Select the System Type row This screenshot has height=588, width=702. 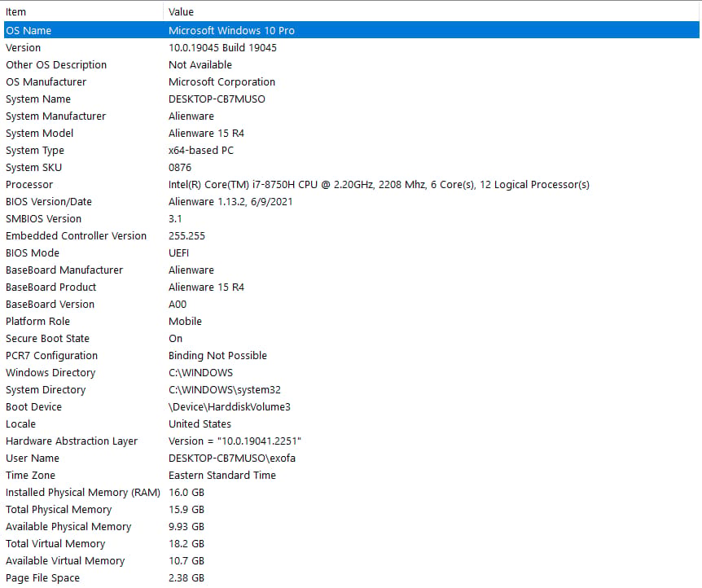coord(352,151)
